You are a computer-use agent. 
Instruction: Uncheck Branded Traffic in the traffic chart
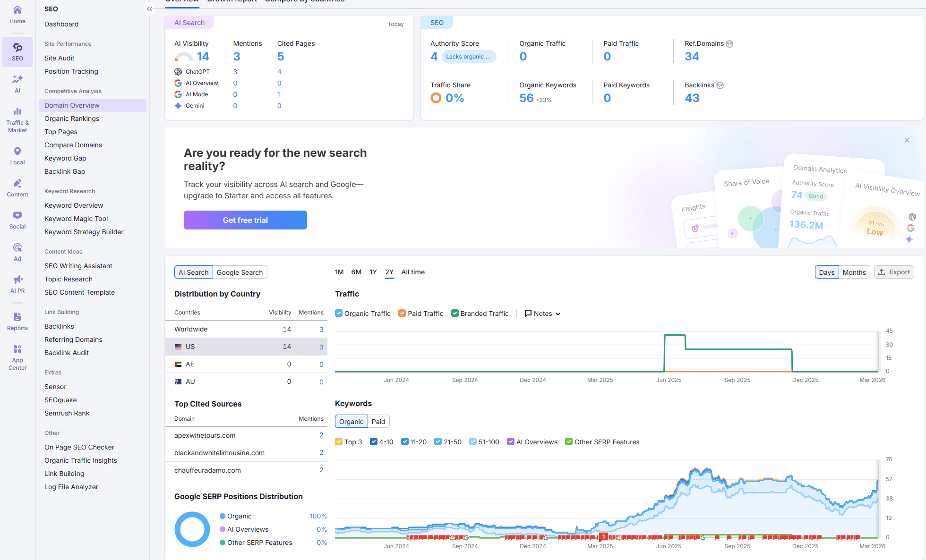455,313
